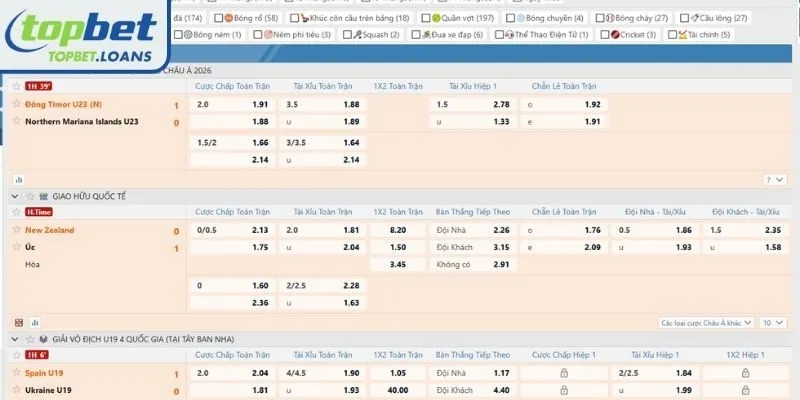Star the Spain U19 team
The image size is (800, 400).
(16, 372)
